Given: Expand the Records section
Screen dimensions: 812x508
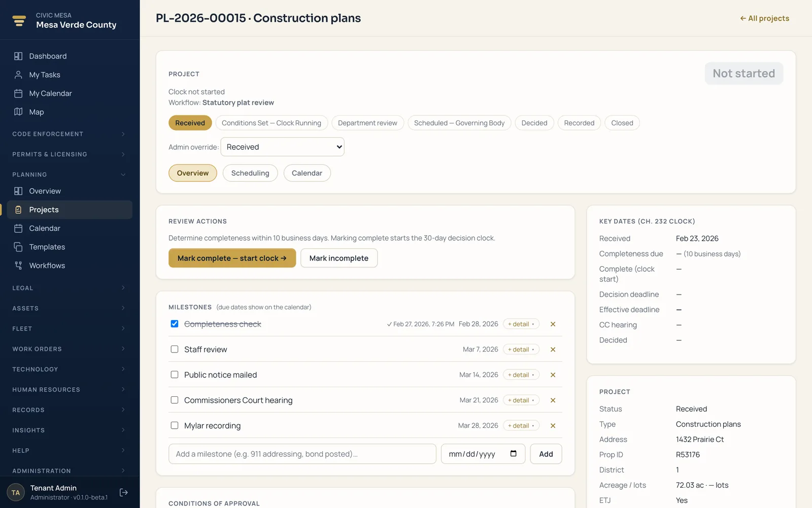Looking at the screenshot, I should click(70, 410).
